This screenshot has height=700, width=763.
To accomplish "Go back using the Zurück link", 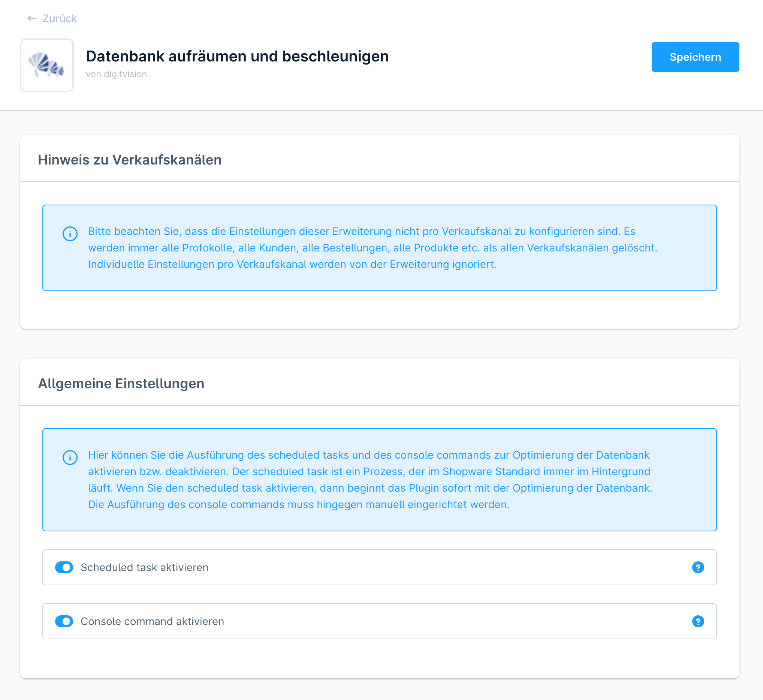I will 52,18.
